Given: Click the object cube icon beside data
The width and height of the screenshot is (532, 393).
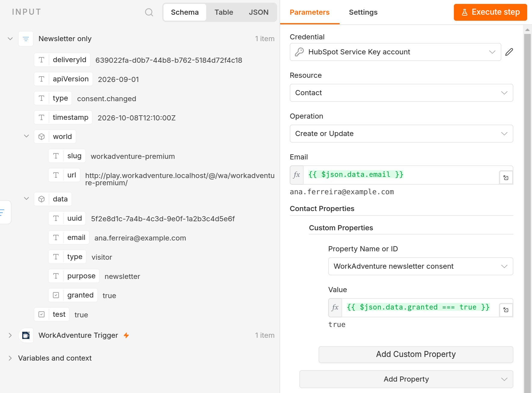Looking at the screenshot, I should tap(41, 199).
